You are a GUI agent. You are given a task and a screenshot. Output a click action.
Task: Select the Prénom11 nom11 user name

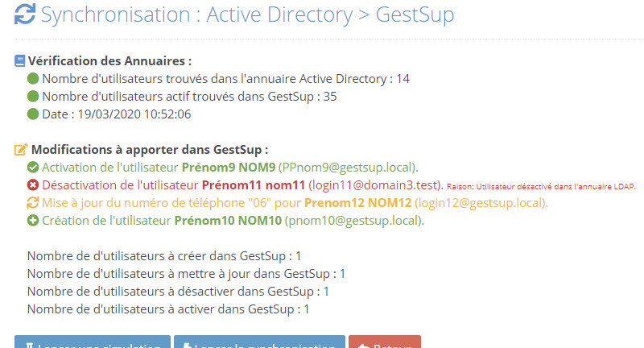pyautogui.click(x=254, y=185)
